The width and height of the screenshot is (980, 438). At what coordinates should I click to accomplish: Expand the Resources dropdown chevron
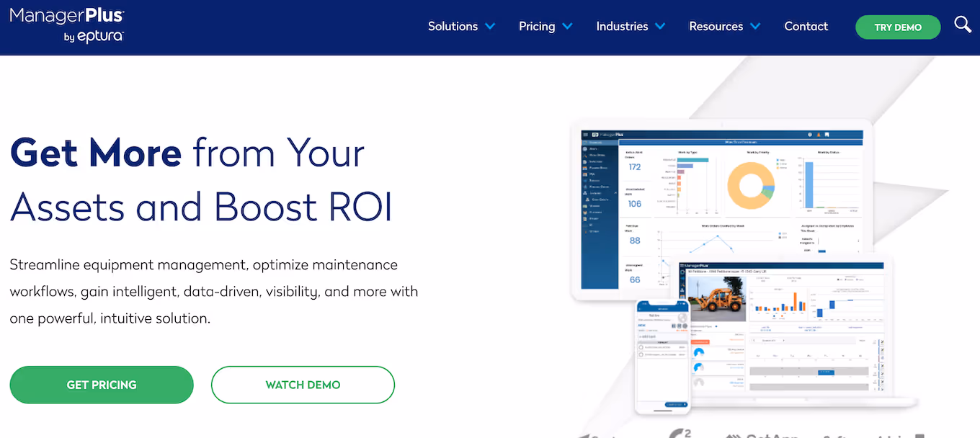(x=755, y=27)
